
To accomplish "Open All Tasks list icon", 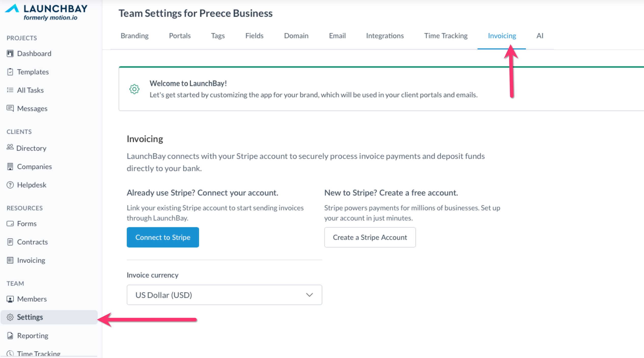I will (10, 90).
